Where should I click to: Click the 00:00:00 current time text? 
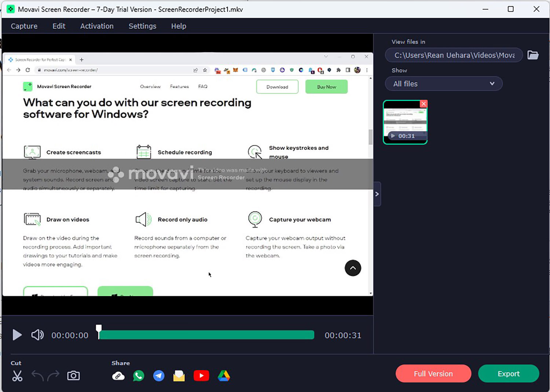coord(70,335)
